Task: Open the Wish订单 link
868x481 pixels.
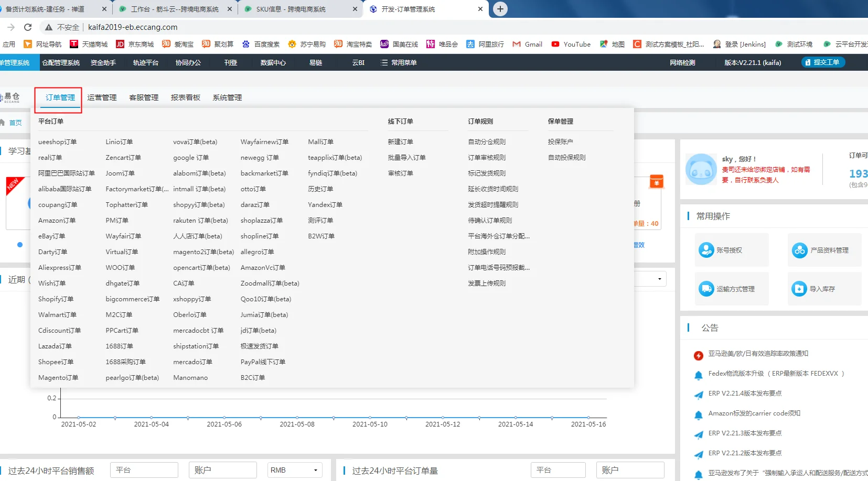Action: [52, 283]
